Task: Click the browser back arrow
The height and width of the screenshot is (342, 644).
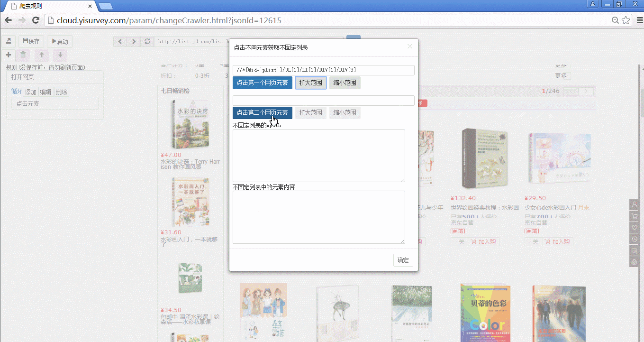Action: point(8,20)
